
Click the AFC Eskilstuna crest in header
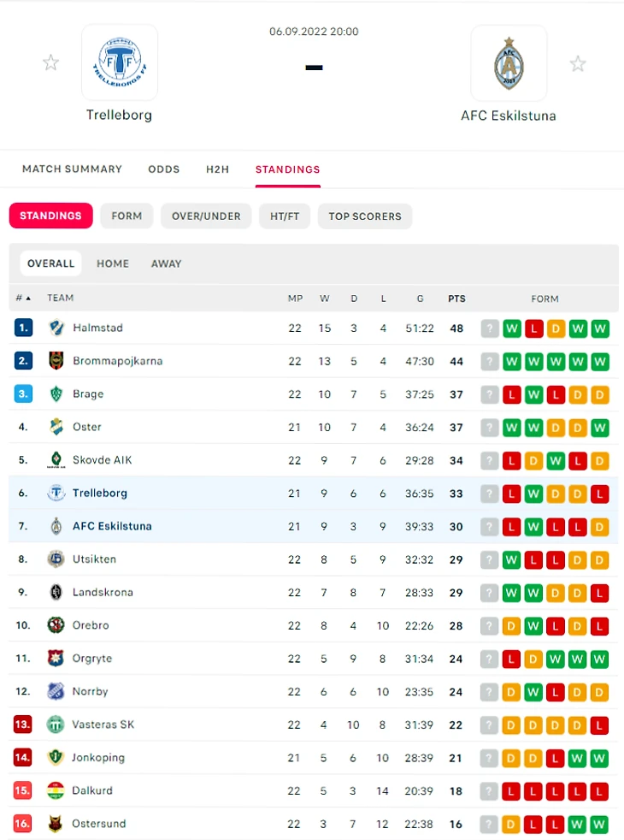(x=509, y=63)
